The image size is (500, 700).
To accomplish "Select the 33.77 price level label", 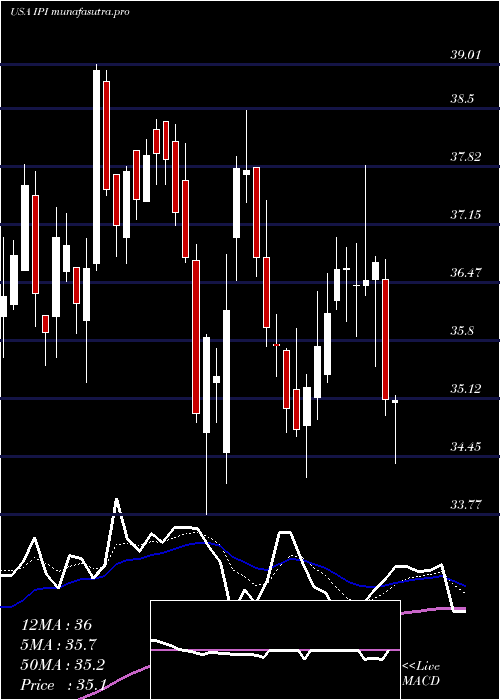I will 465,505.
